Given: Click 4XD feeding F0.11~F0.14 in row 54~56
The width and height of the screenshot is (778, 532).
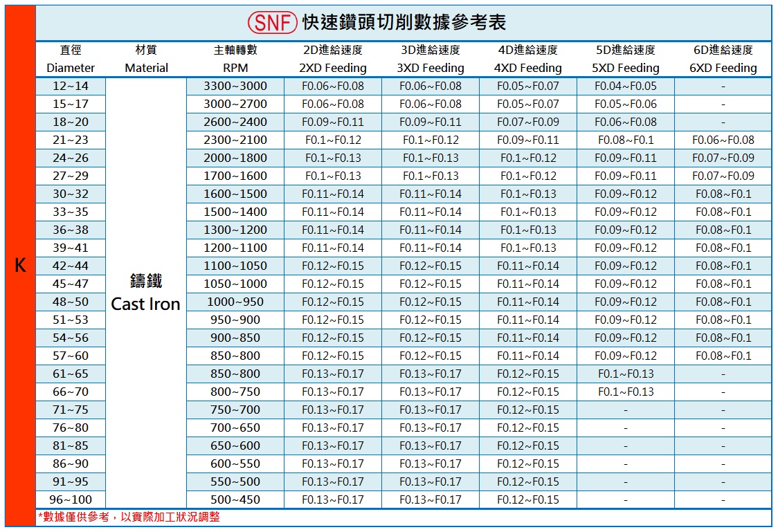Looking at the screenshot, I should click(x=528, y=338).
